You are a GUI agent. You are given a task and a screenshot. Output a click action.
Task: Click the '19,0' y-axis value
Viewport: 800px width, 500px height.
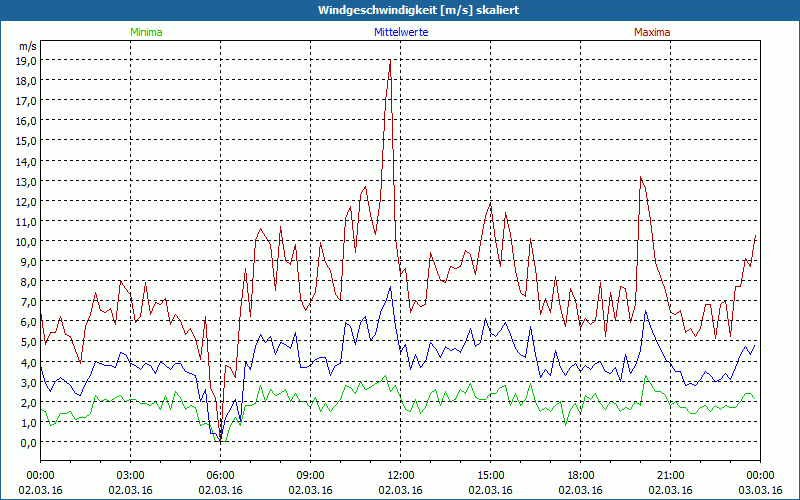click(x=26, y=60)
